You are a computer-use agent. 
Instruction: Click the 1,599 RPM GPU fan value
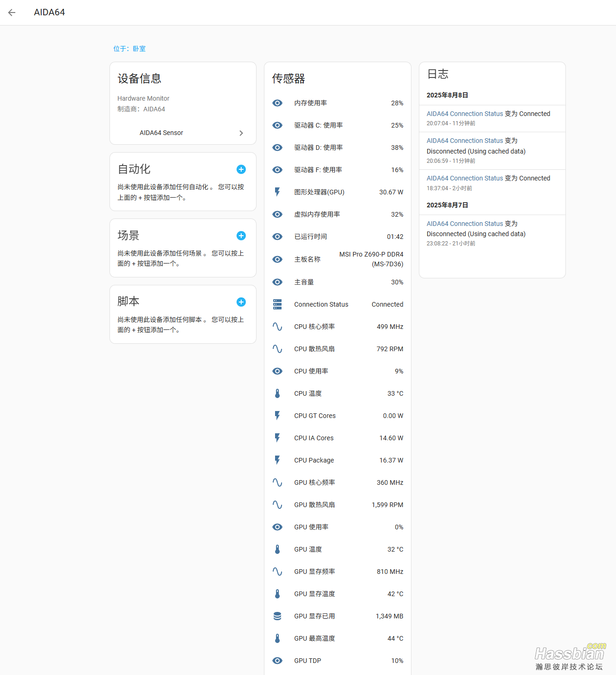pyautogui.click(x=387, y=505)
